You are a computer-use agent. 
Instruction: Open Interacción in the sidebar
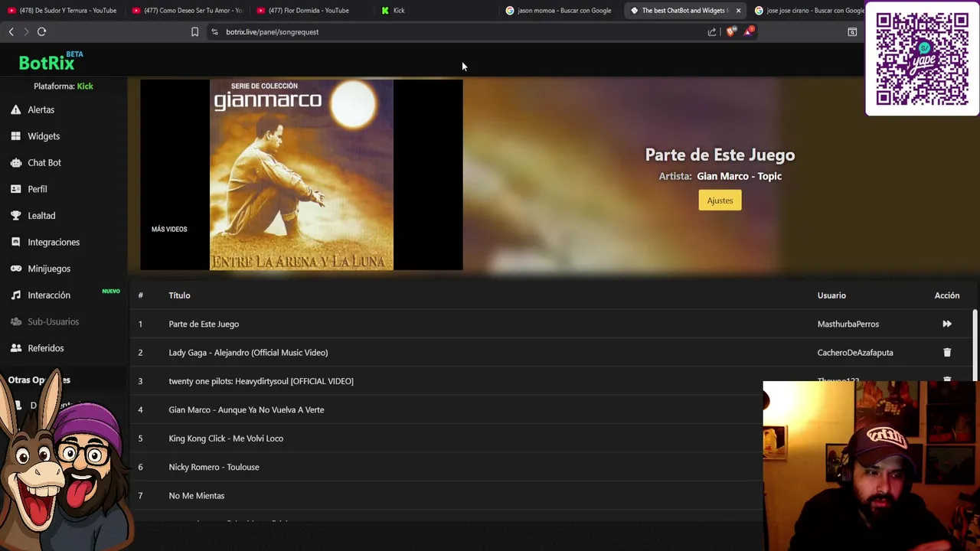(49, 295)
